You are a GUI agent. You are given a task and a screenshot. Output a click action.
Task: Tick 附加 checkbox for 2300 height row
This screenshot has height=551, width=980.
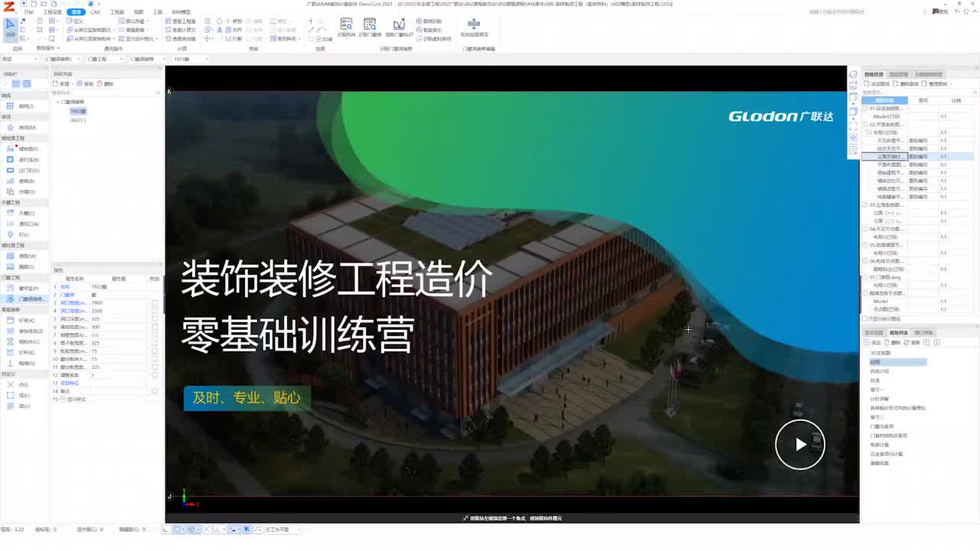coord(155,311)
